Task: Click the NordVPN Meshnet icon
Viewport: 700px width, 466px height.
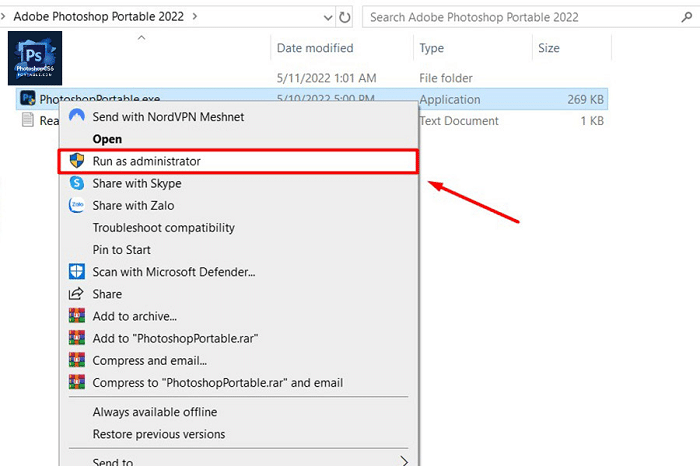Action: (77, 117)
